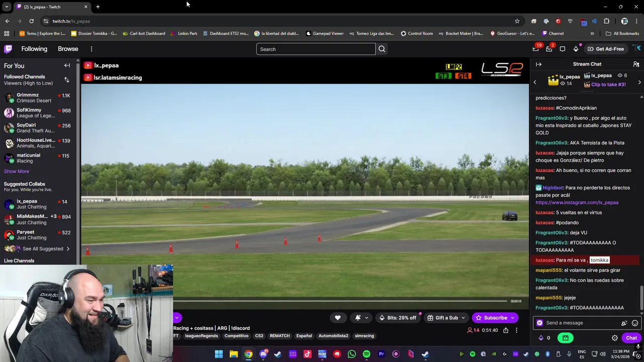Open Prime loot crown icon with 19 badge
This screenshot has height=362, width=644.
536,49
